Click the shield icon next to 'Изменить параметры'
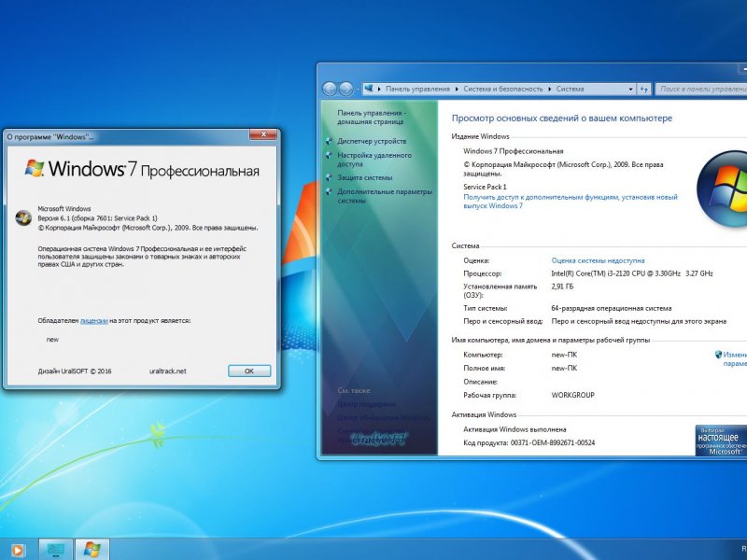Screen dimensions: 747x560 [718, 355]
